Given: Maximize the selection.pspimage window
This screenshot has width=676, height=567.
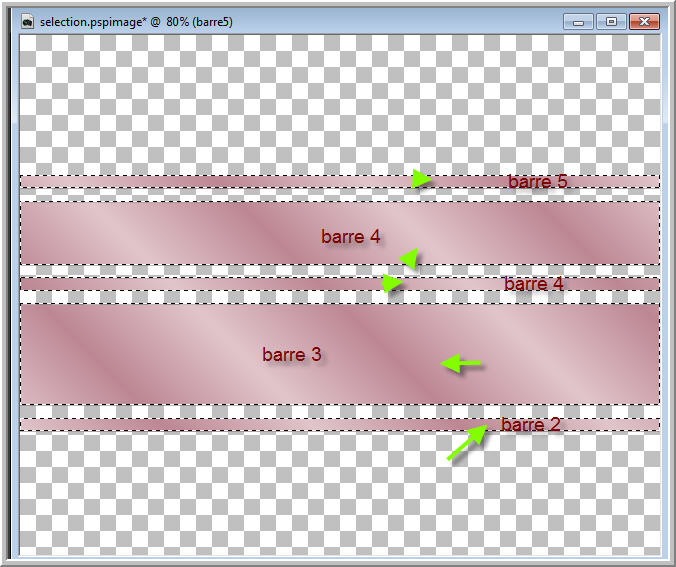Looking at the screenshot, I should point(611,22).
